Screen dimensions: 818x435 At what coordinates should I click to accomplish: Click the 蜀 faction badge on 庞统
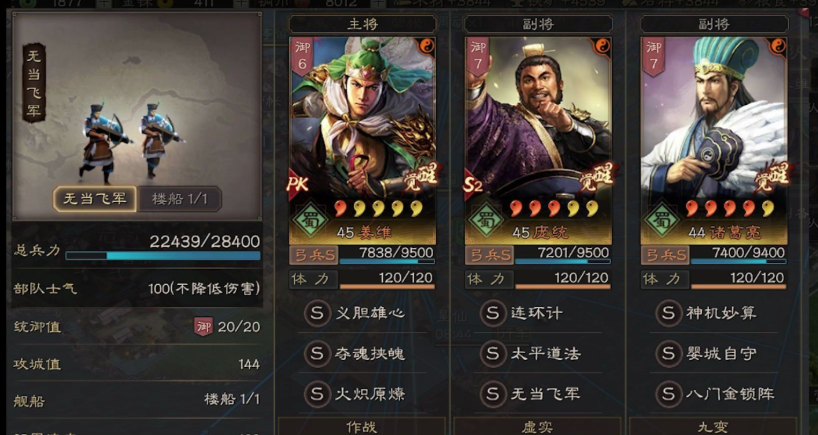tap(486, 220)
